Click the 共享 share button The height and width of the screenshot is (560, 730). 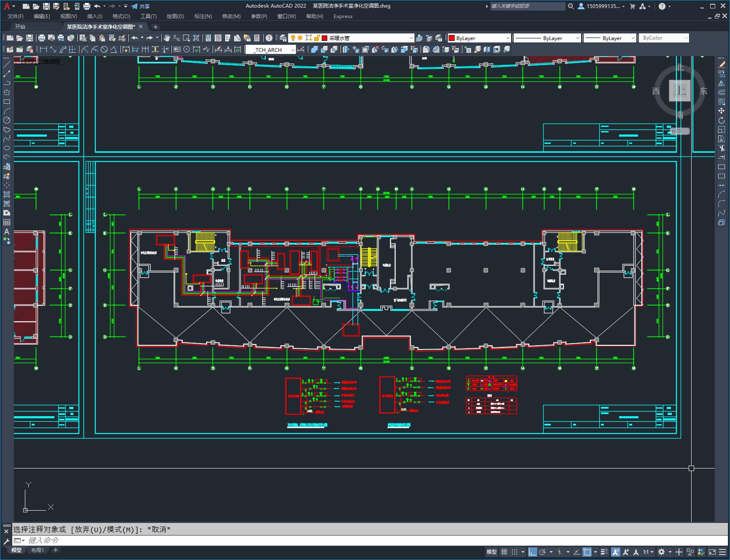140,6
